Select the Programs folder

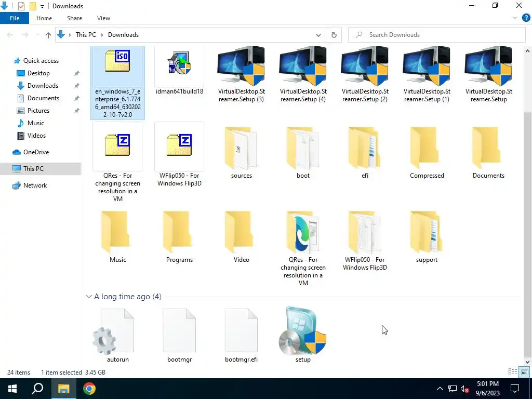179,237
